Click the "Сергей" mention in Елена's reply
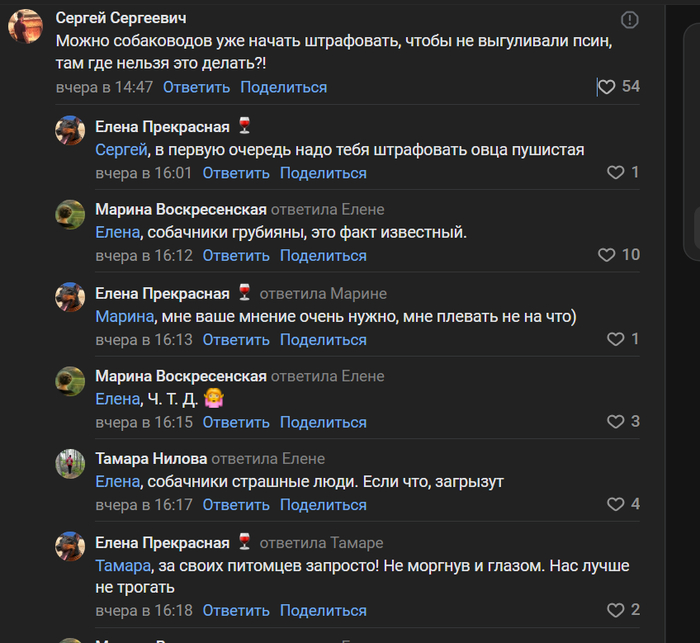The height and width of the screenshot is (643, 700). pos(121,149)
